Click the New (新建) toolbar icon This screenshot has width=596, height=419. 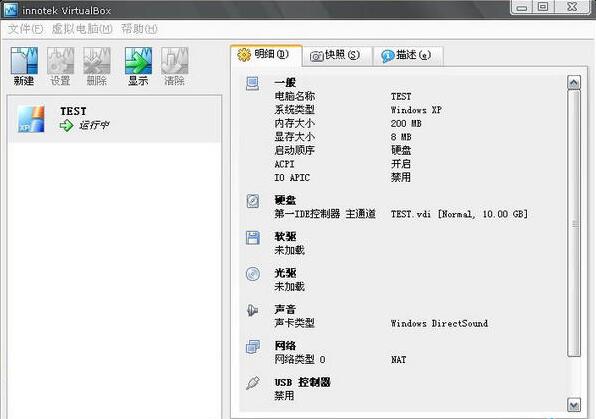click(24, 60)
